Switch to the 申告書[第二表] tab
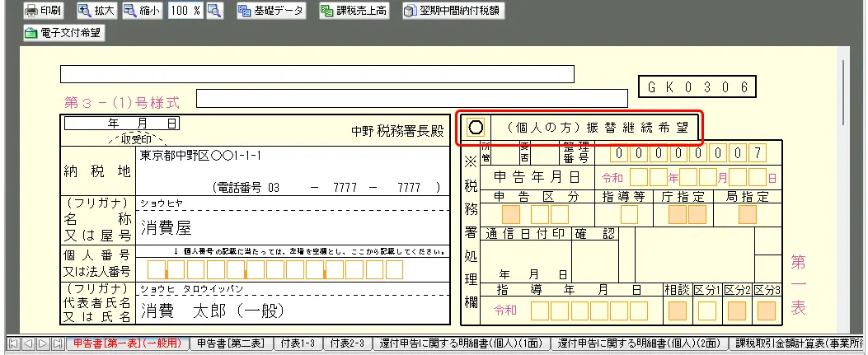Viewport: 868px width, 355px height. tap(232, 343)
